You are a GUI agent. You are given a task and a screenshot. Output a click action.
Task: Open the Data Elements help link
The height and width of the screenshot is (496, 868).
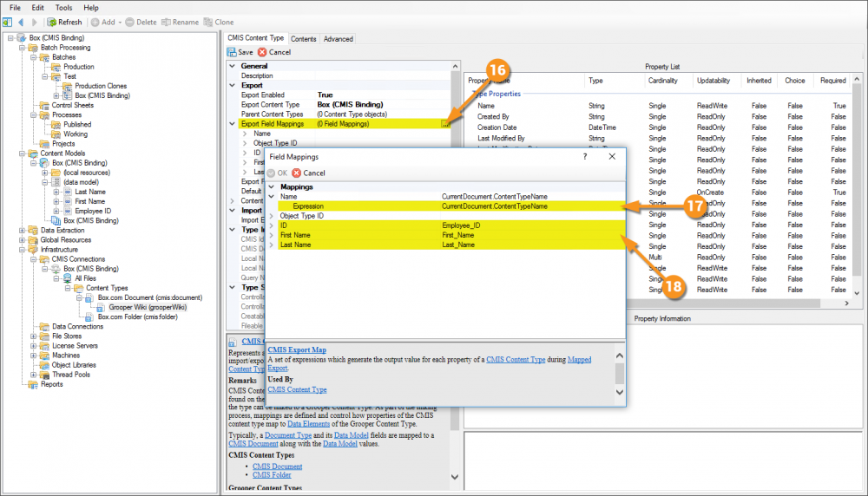click(308, 424)
